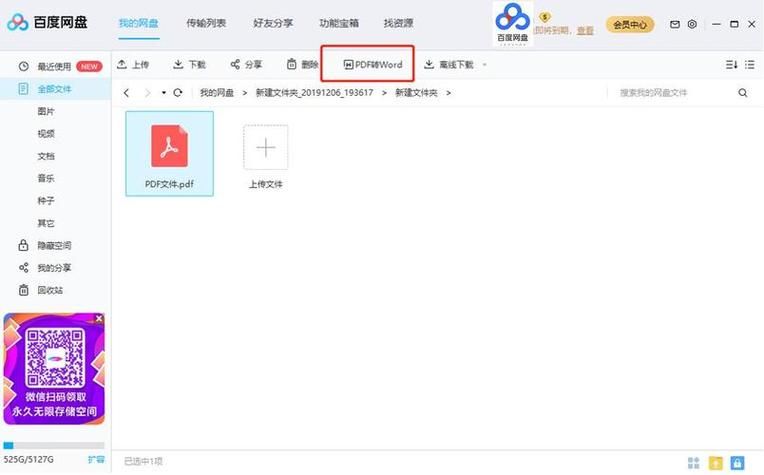
Task: Open the navigation history dropdown arrow
Action: pyautogui.click(x=163, y=93)
